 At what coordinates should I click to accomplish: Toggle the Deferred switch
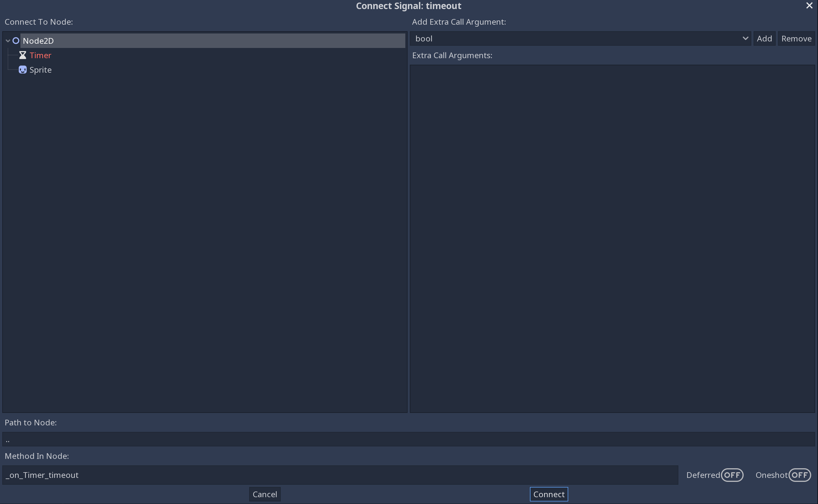[x=732, y=475]
